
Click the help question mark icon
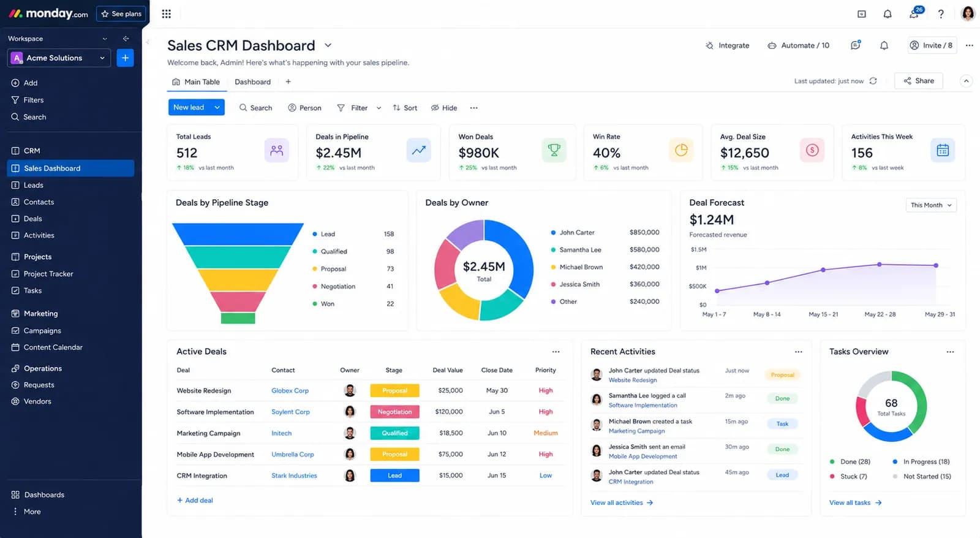[x=941, y=13]
